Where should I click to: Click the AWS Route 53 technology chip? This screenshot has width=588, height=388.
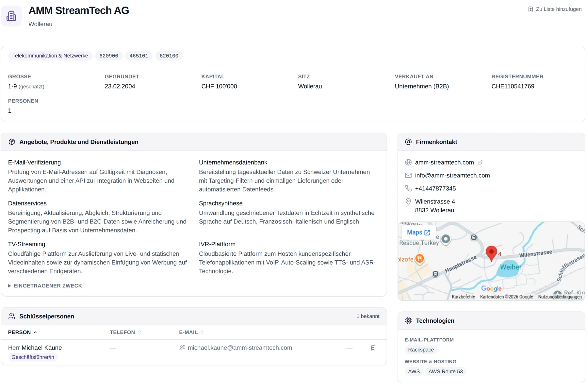(446, 372)
